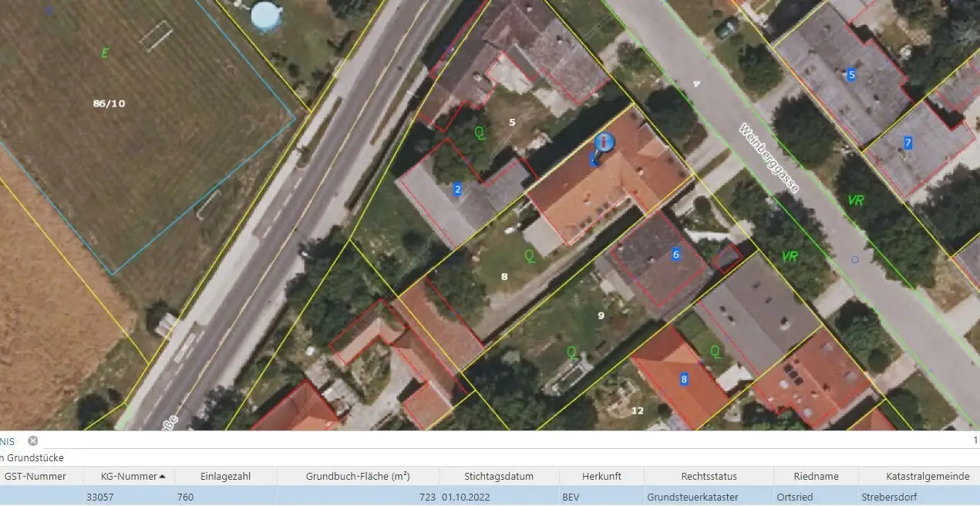Click the Herkunft column header
980x506 pixels.
tap(601, 476)
